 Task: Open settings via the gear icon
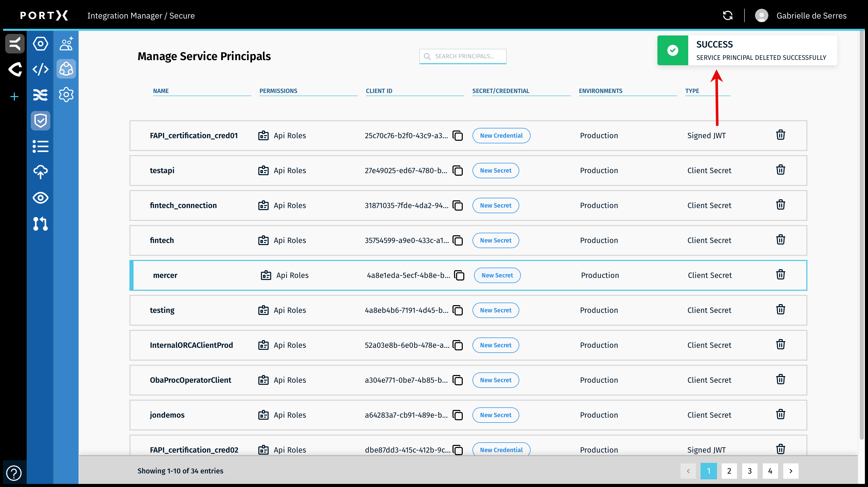tap(66, 94)
